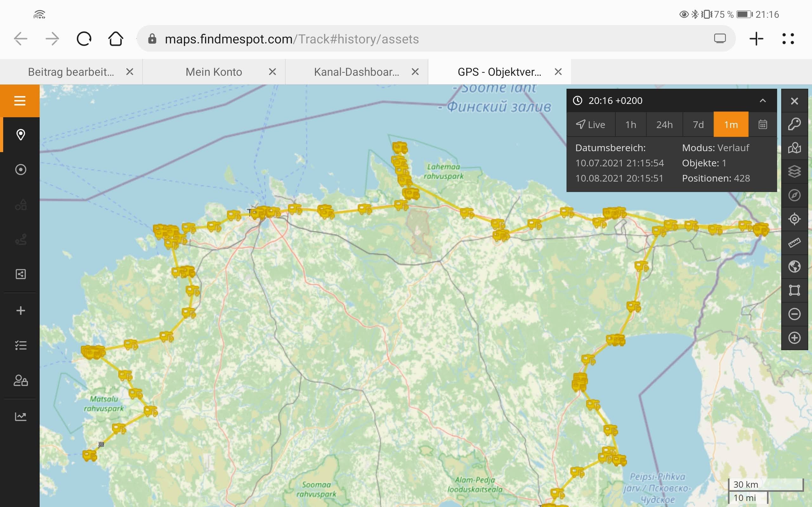Click the browser address bar URL
812x507 pixels.
[291, 39]
